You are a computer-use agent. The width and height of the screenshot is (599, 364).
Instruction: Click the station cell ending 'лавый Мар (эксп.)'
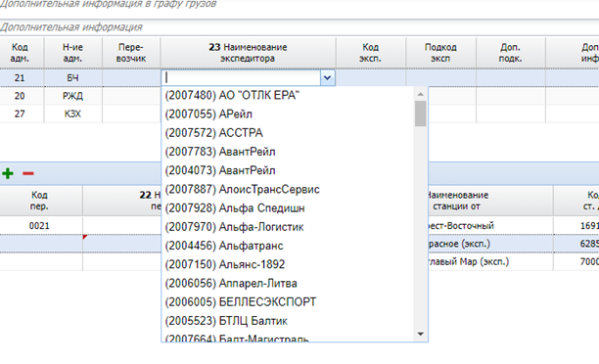[x=490, y=261]
